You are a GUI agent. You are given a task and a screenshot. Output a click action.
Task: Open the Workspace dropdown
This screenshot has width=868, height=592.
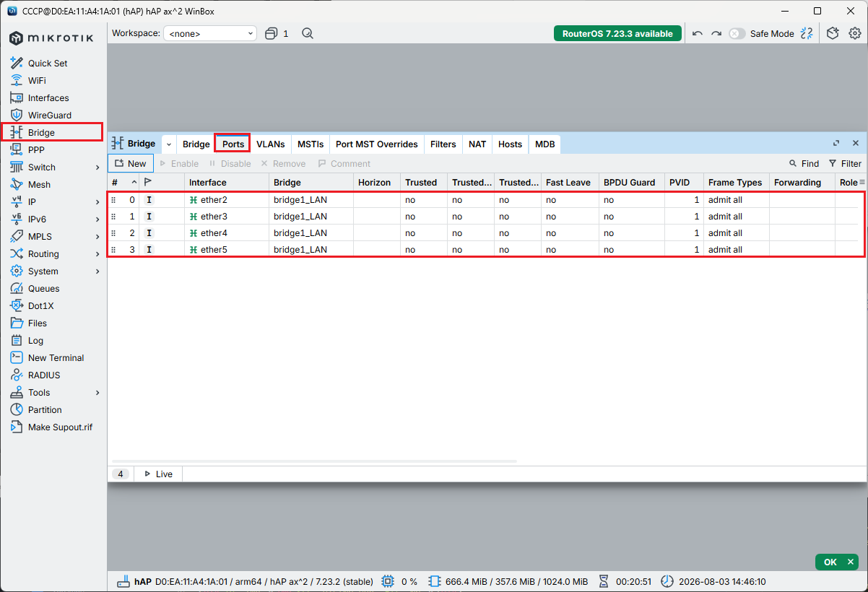coord(210,34)
